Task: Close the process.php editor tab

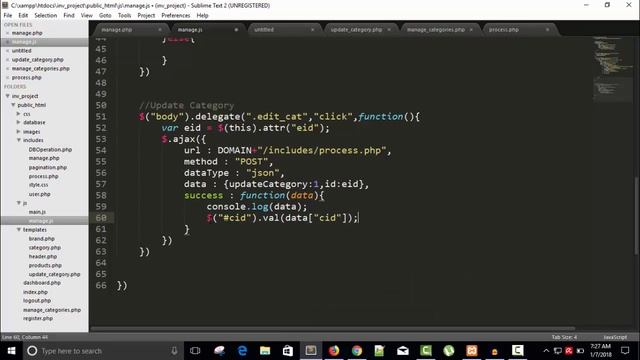Action: tap(547, 30)
